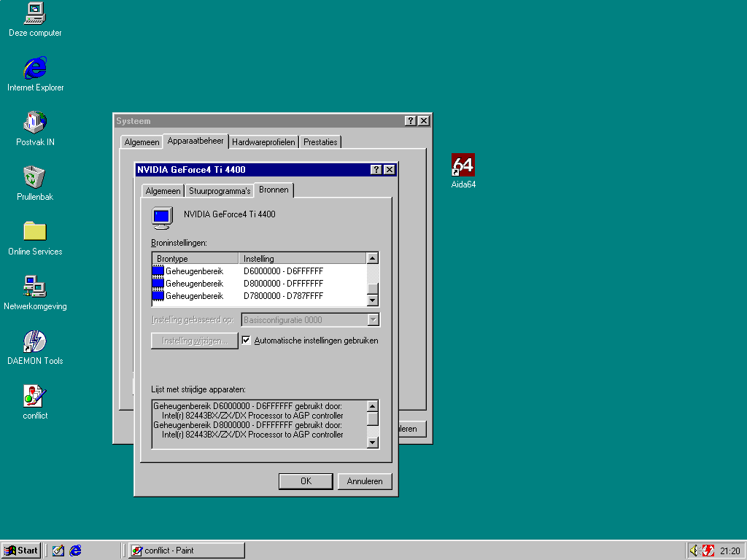Open the show desktop quick launch icon
This screenshot has height=560, width=747.
58,551
